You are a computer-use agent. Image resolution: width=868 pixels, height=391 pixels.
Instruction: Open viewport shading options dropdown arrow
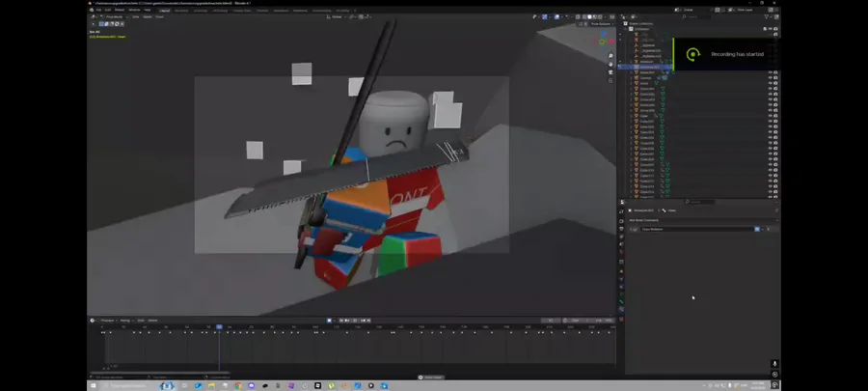pos(605,16)
